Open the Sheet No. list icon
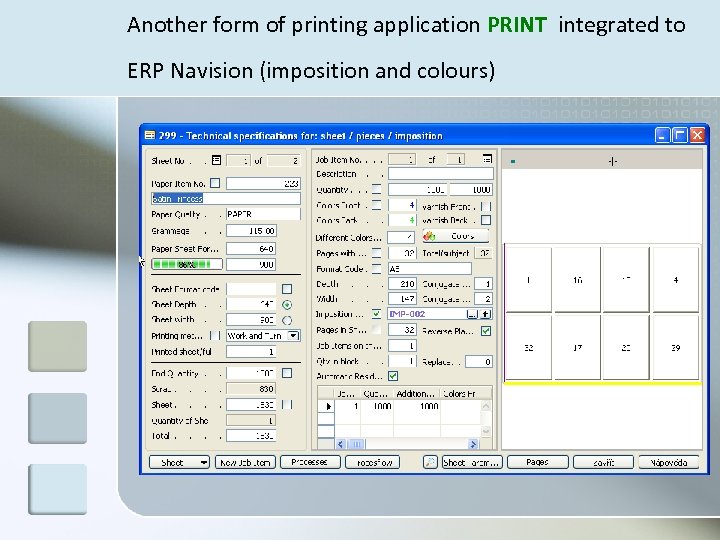Screen dimensions: 720x540 pyautogui.click(x=216, y=160)
